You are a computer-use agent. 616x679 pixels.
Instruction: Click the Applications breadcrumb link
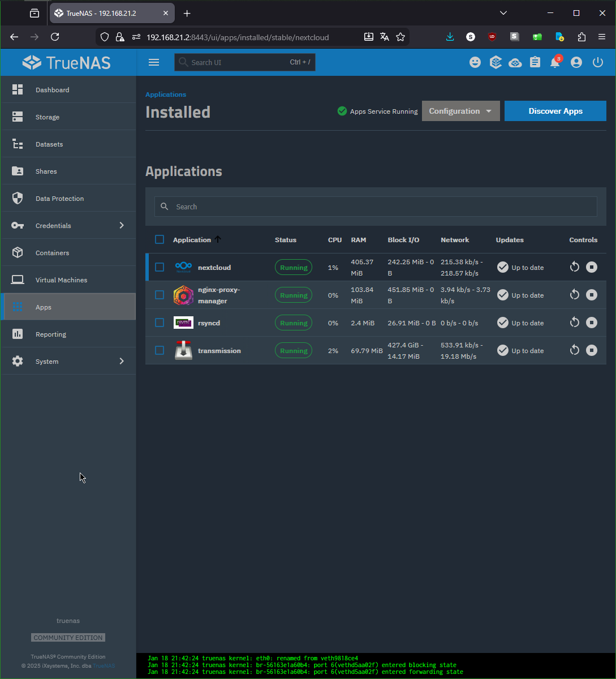166,94
